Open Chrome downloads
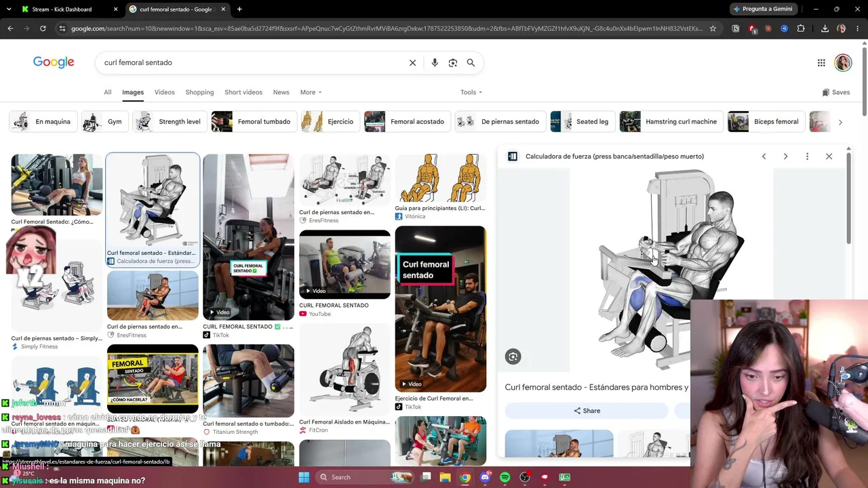Image resolution: width=868 pixels, height=488 pixels. [x=825, y=28]
